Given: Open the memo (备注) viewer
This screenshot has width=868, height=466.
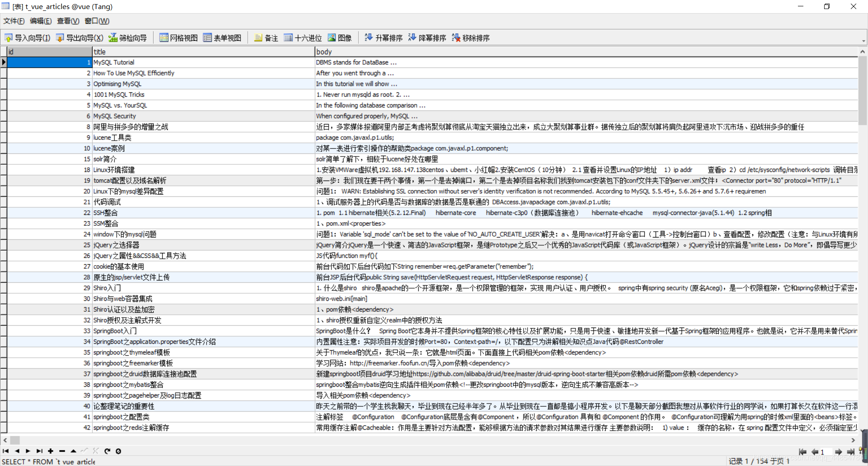Looking at the screenshot, I should tap(266, 38).
